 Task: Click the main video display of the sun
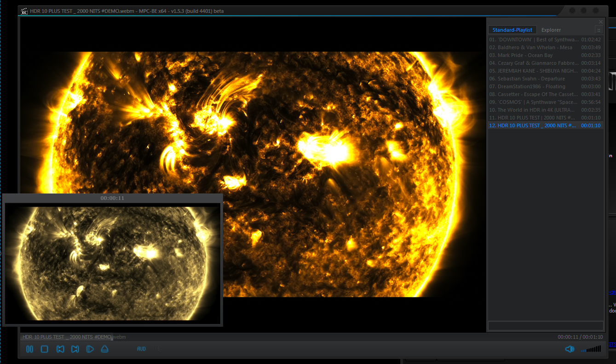(253, 174)
